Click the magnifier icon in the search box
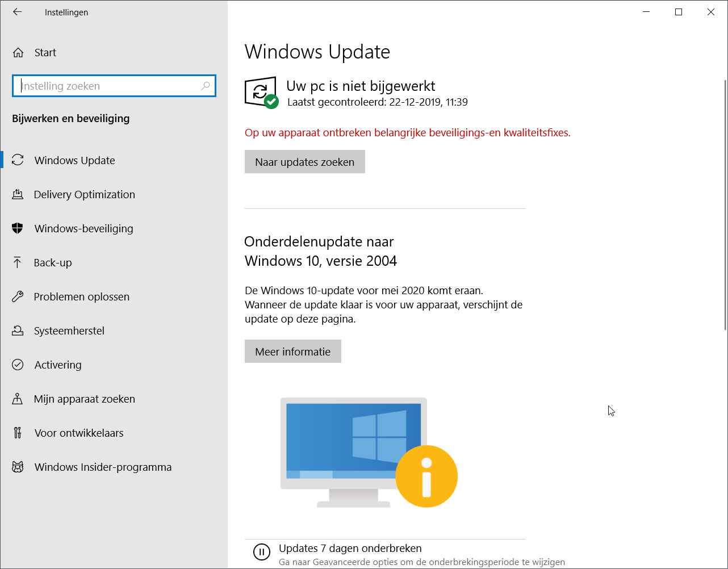The width and height of the screenshot is (728, 569). pos(206,86)
